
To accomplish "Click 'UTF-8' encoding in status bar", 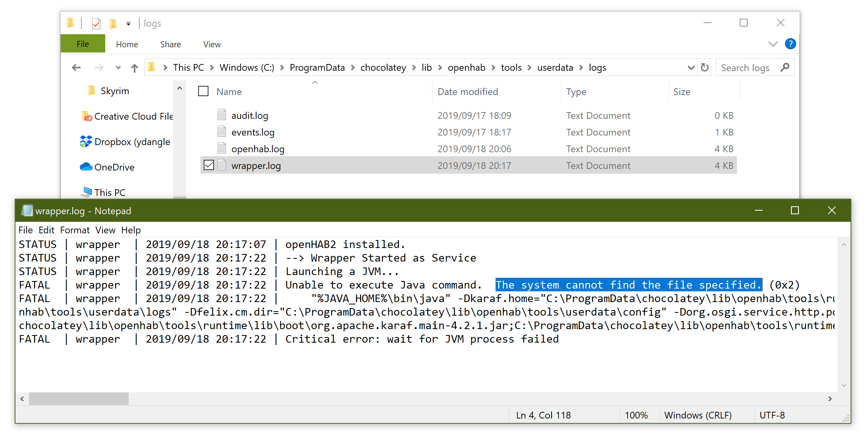I will [772, 415].
